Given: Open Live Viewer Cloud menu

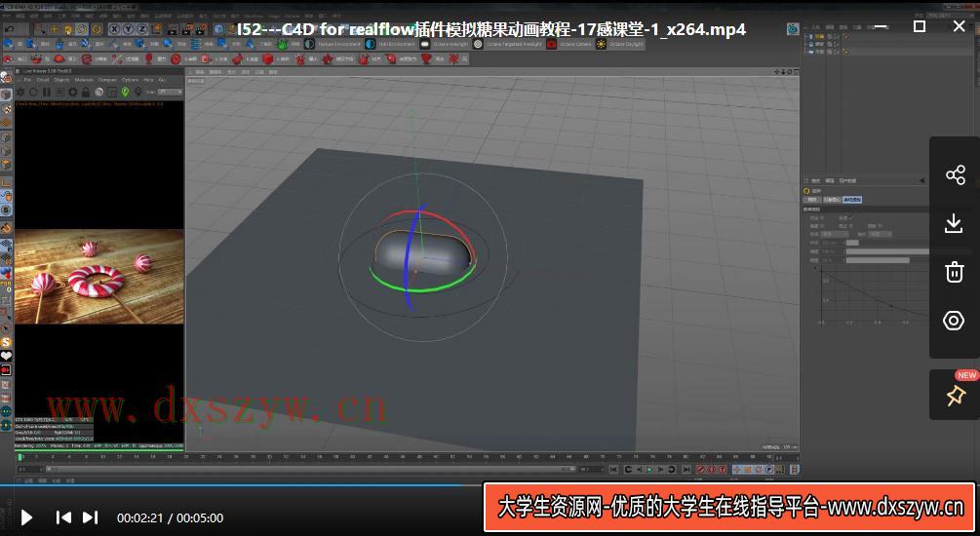Looking at the screenshot, I should pyautogui.click(x=43, y=80).
